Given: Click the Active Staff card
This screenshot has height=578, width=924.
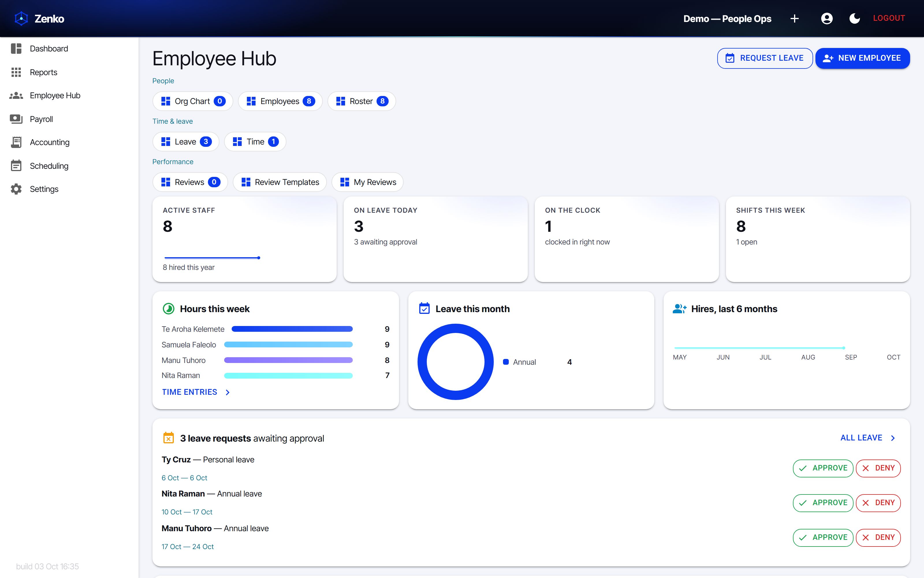Looking at the screenshot, I should [x=244, y=239].
